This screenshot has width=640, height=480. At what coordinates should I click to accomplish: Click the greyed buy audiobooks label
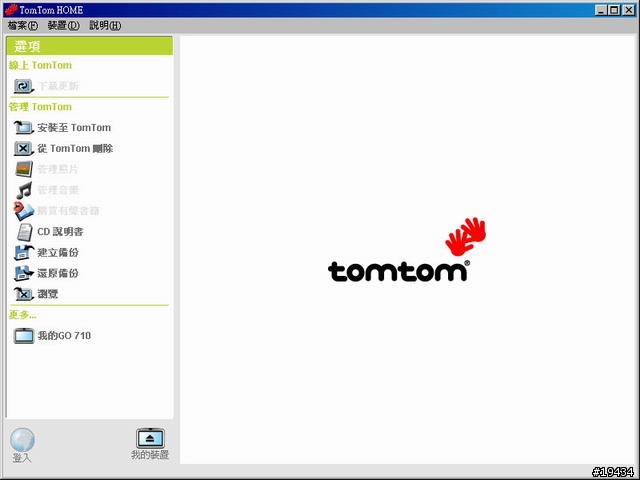tap(68, 211)
